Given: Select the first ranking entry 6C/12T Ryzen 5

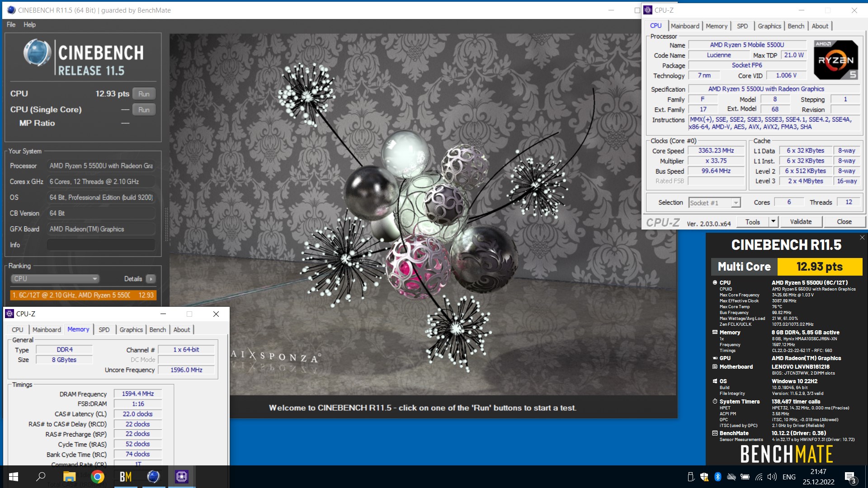Looking at the screenshot, I should [x=83, y=295].
